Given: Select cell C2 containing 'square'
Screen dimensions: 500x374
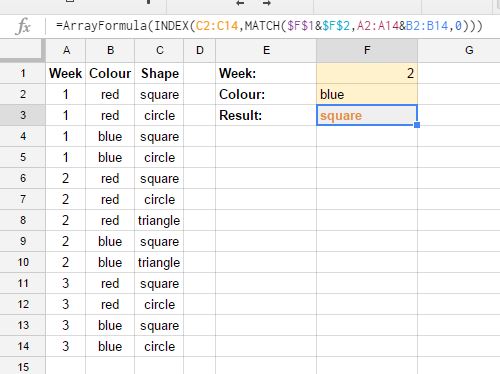Looking at the screenshot, I should (159, 94).
